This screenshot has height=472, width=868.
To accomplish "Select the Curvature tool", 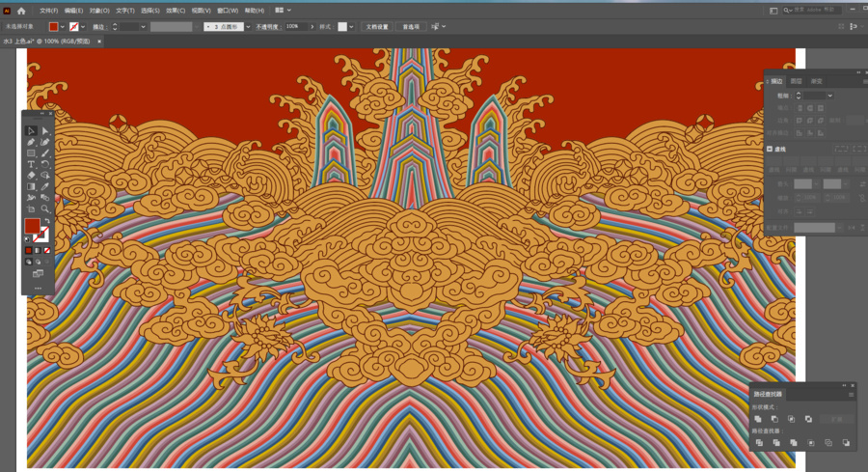I will pyautogui.click(x=44, y=142).
